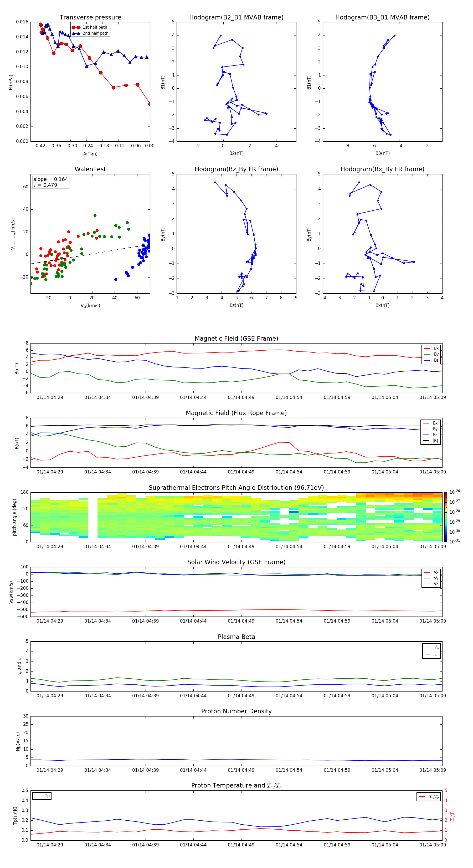Click the 'Vx' velocity legend entry
Screen dimensions: 473x868
point(431,572)
